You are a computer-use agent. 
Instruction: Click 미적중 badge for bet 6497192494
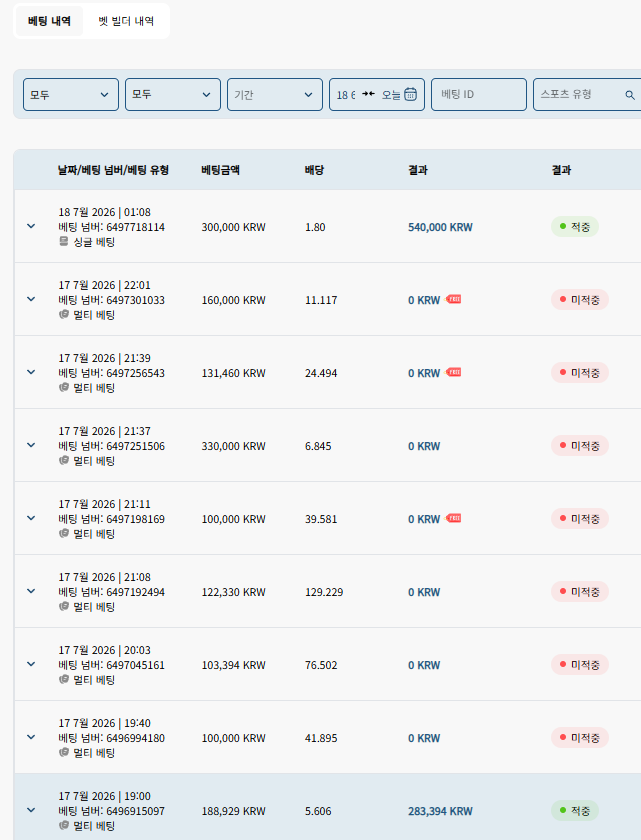[x=580, y=592]
